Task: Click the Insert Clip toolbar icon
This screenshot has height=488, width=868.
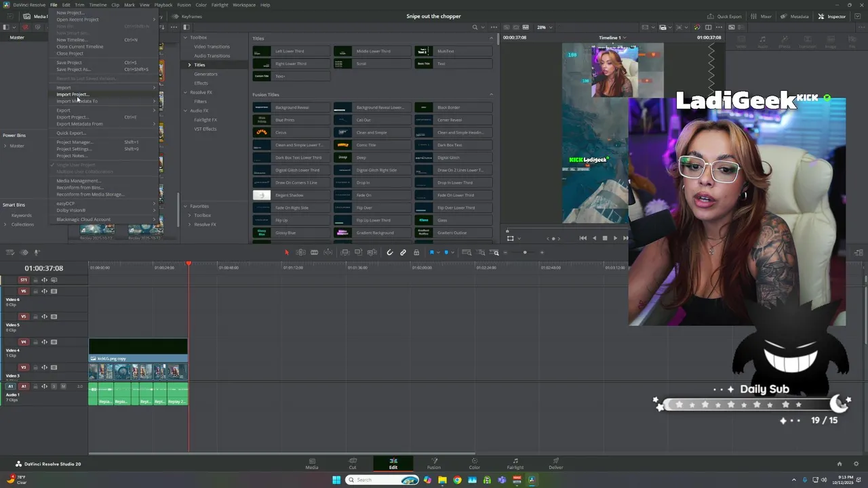Action: (344, 252)
